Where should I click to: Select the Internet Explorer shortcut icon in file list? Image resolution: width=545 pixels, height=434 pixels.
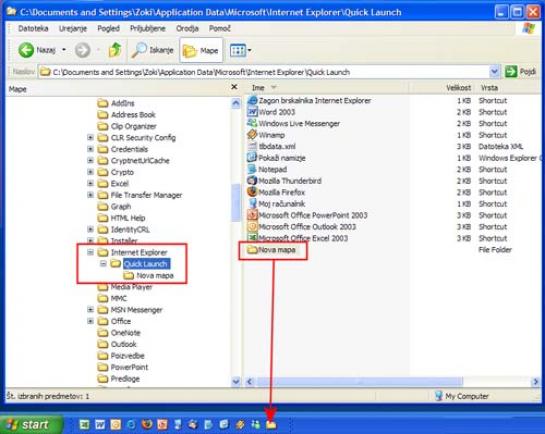tap(252, 101)
